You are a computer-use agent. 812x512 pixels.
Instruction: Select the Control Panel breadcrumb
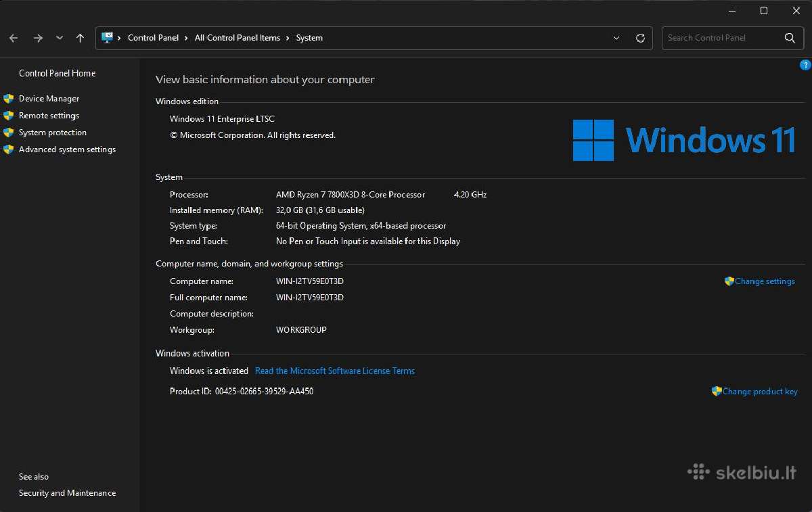[x=153, y=38]
